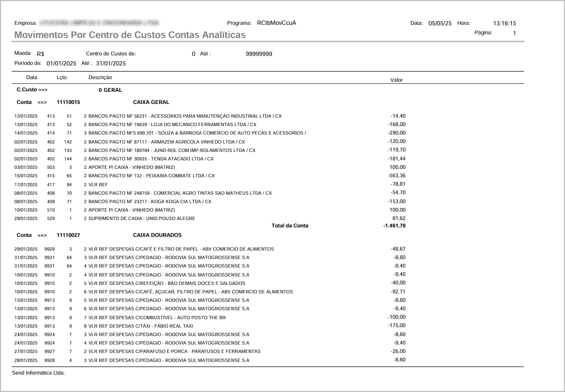Viewport: 565px width, 392px height.
Task: Click the account name CAIXA DOURADOS
Action: pos(157,235)
